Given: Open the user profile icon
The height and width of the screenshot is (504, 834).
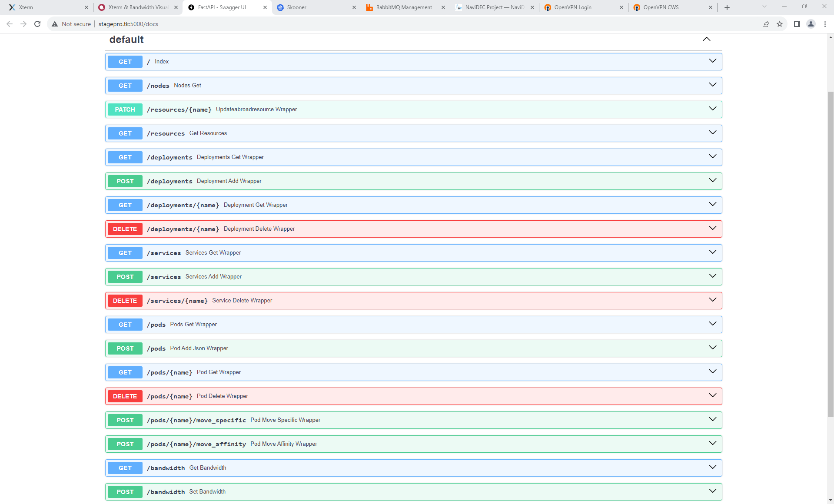Looking at the screenshot, I should click(x=811, y=24).
